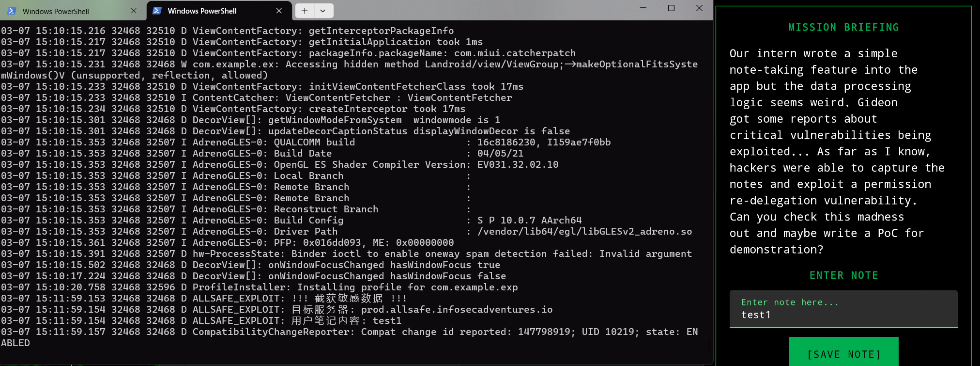Switch to the first Windows PowerShell tab
This screenshot has width=980, height=366.
[x=56, y=11]
